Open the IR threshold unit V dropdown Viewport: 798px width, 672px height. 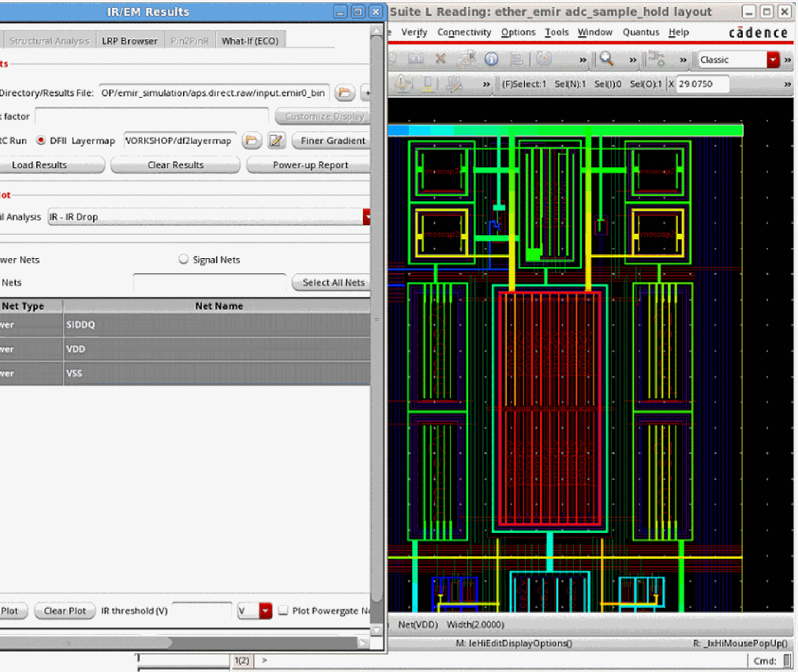[265, 610]
